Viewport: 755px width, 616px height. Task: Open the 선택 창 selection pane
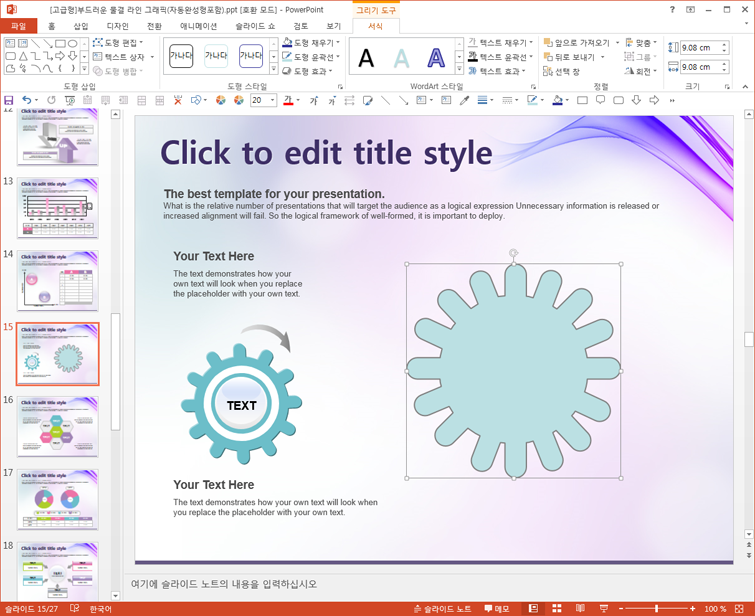[561, 71]
